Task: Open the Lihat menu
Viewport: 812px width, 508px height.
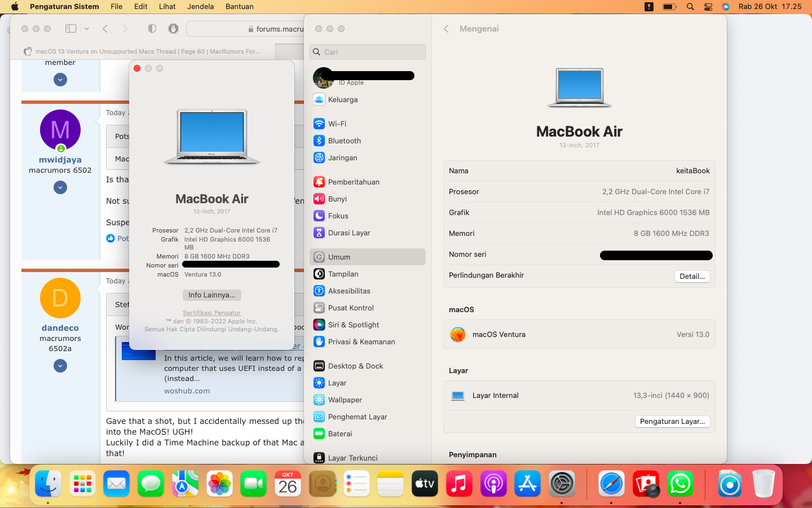Action: click(x=167, y=7)
